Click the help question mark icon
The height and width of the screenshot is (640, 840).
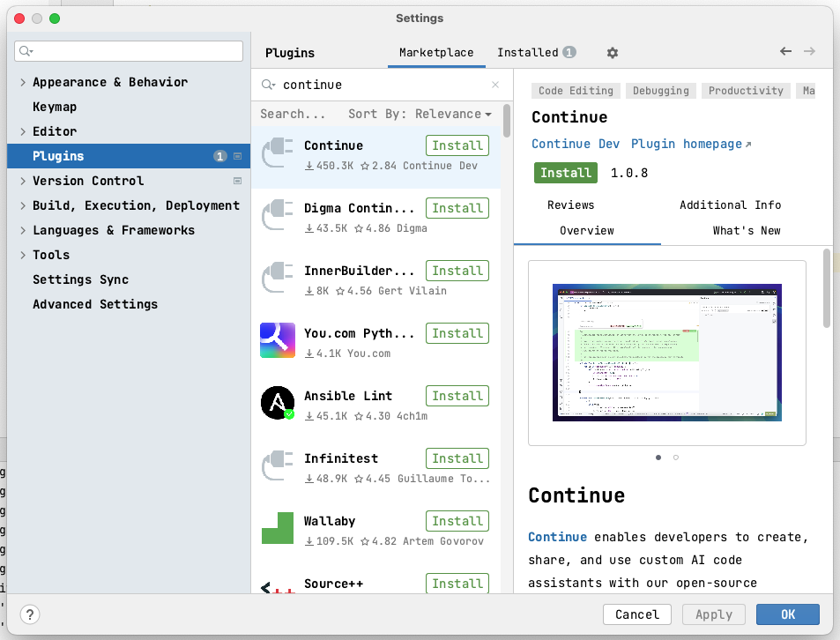pos(30,614)
